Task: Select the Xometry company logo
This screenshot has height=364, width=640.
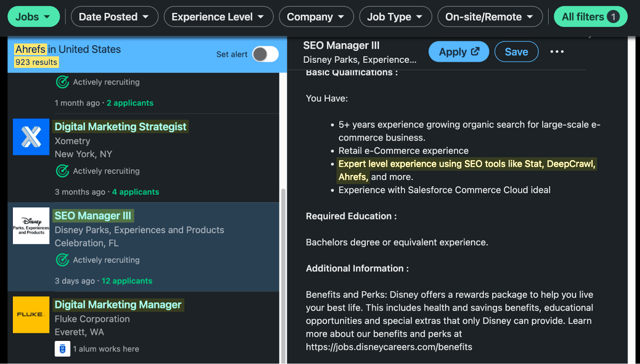Action: tap(31, 137)
